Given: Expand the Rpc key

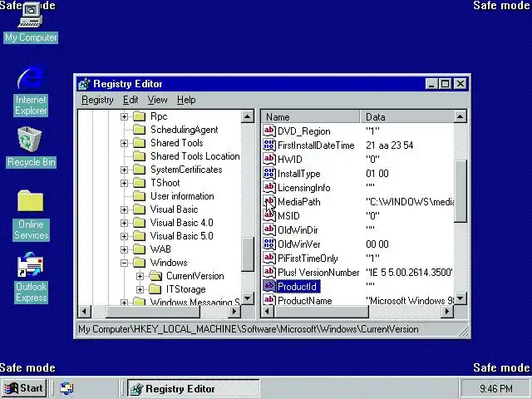Looking at the screenshot, I should click(124, 116).
